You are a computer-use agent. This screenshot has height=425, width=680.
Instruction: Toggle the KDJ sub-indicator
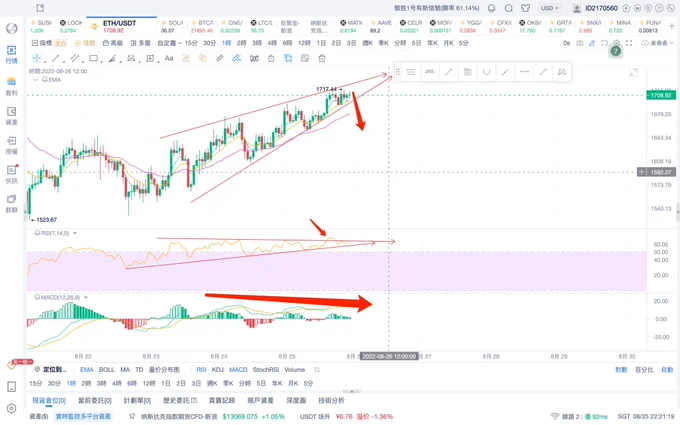(x=218, y=369)
